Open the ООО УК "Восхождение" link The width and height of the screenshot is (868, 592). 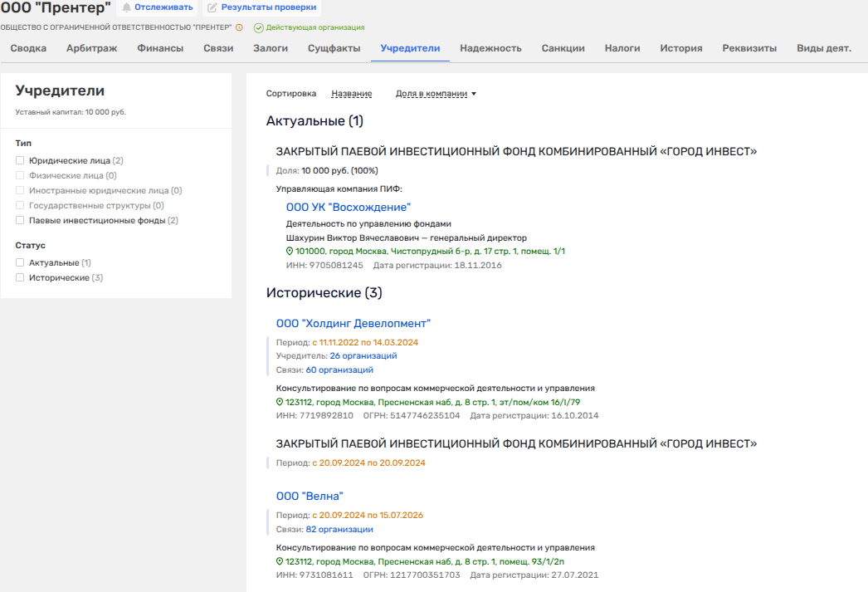[349, 207]
